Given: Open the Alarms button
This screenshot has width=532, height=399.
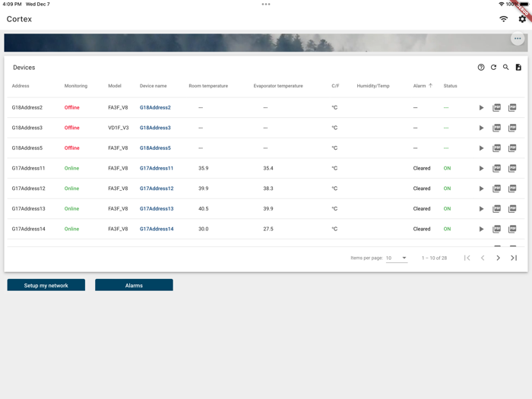Looking at the screenshot, I should [x=134, y=285].
